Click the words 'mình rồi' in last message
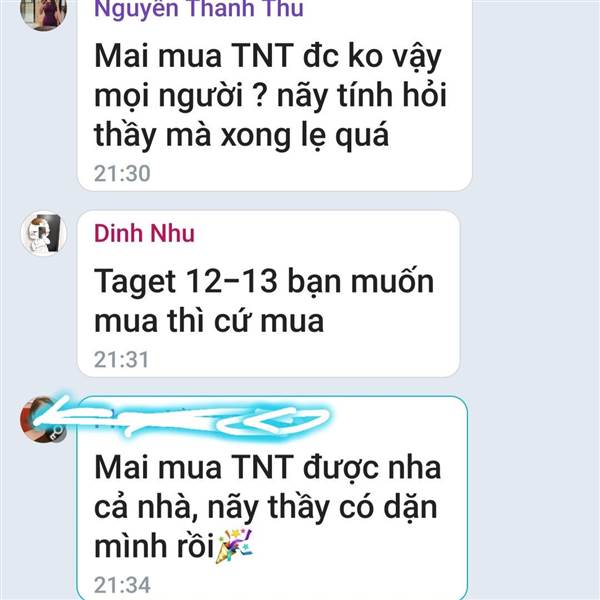This screenshot has width=600, height=600. click(154, 546)
